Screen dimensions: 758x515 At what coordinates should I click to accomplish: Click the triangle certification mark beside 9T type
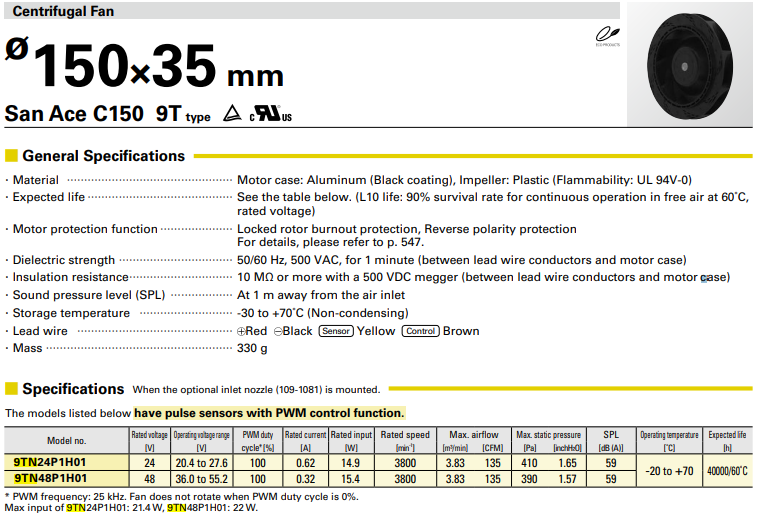point(231,114)
